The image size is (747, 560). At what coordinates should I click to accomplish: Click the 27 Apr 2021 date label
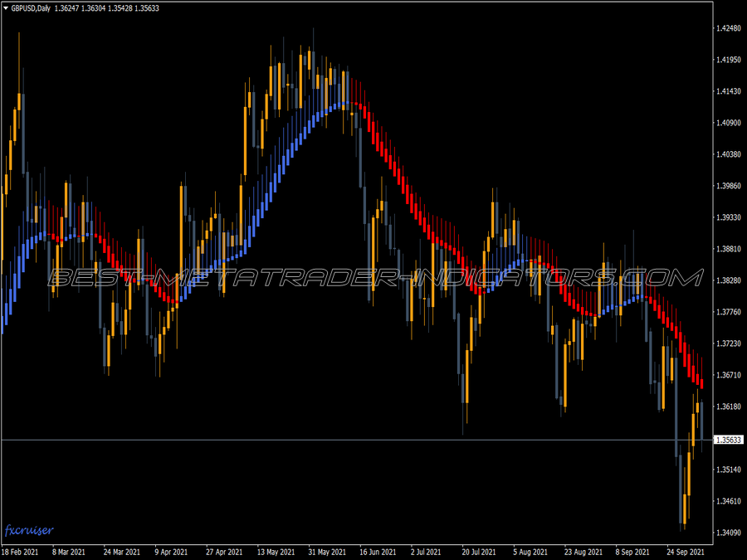(224, 552)
